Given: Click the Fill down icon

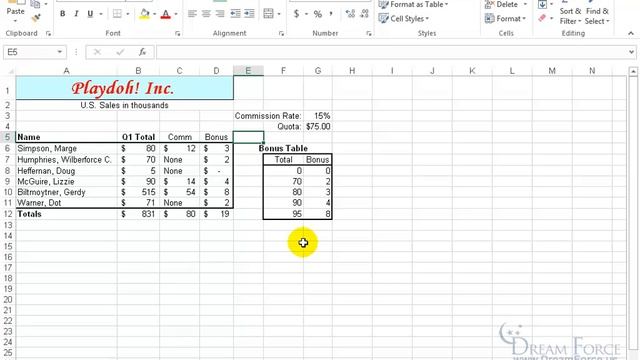Looking at the screenshot, I should click(542, 4).
